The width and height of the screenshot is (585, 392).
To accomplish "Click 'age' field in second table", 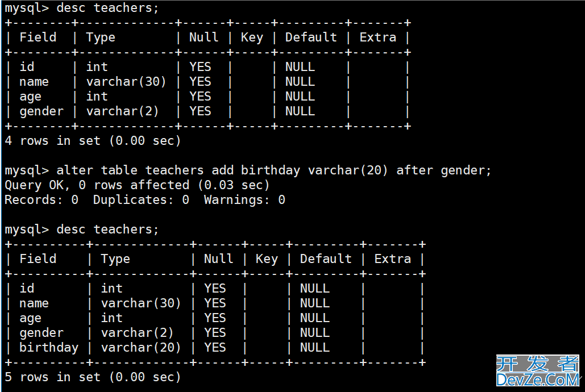I will point(30,318).
